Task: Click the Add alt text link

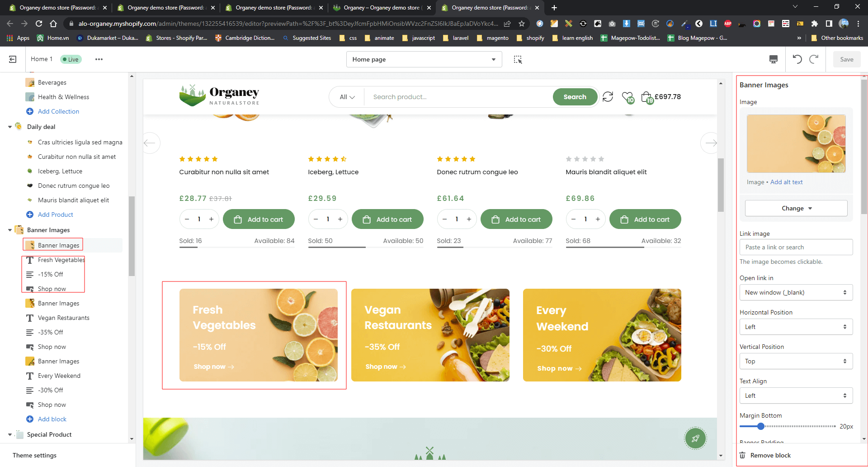Action: tap(786, 182)
